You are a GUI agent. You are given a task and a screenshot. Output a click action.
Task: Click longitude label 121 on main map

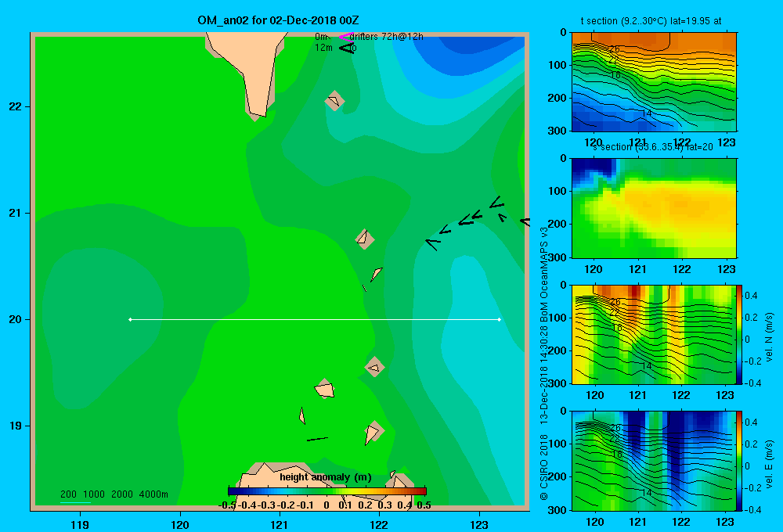tap(280, 524)
